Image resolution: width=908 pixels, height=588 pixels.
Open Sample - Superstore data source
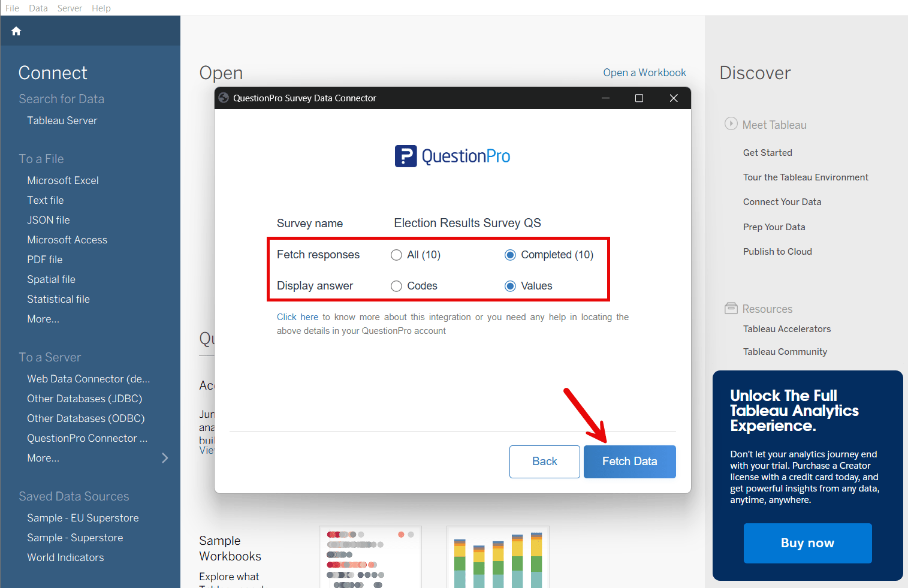pos(75,538)
